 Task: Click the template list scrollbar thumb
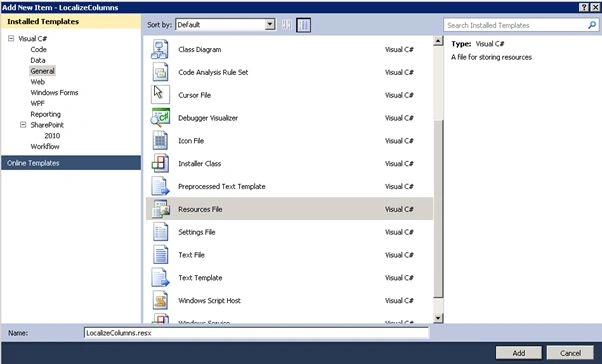438,208
